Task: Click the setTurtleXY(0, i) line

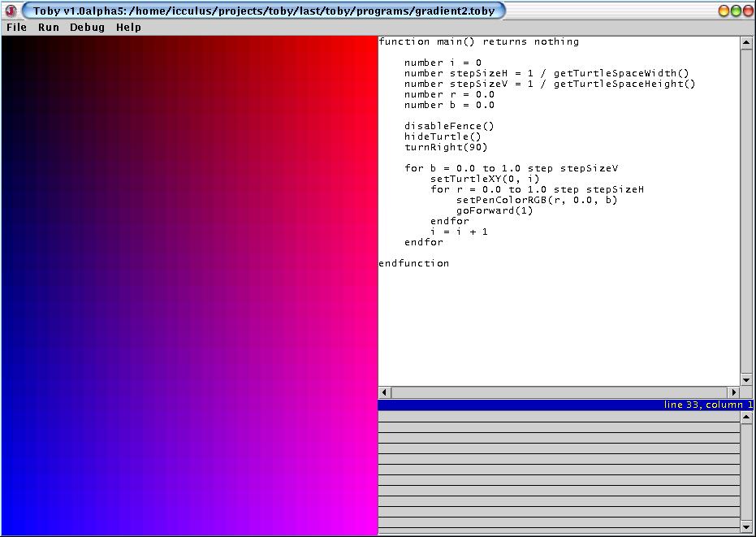Action: click(x=485, y=179)
